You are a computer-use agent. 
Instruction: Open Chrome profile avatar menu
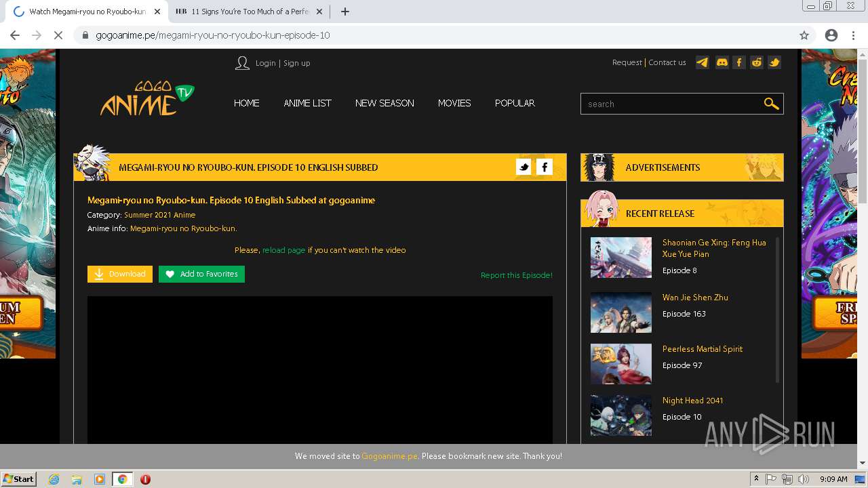pyautogui.click(x=831, y=35)
